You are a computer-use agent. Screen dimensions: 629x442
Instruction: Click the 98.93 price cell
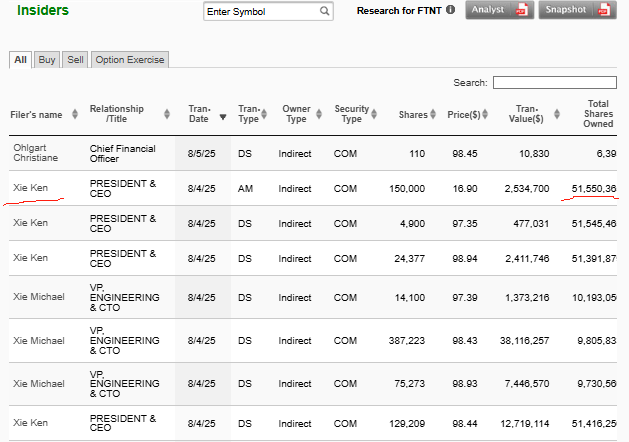465,383
